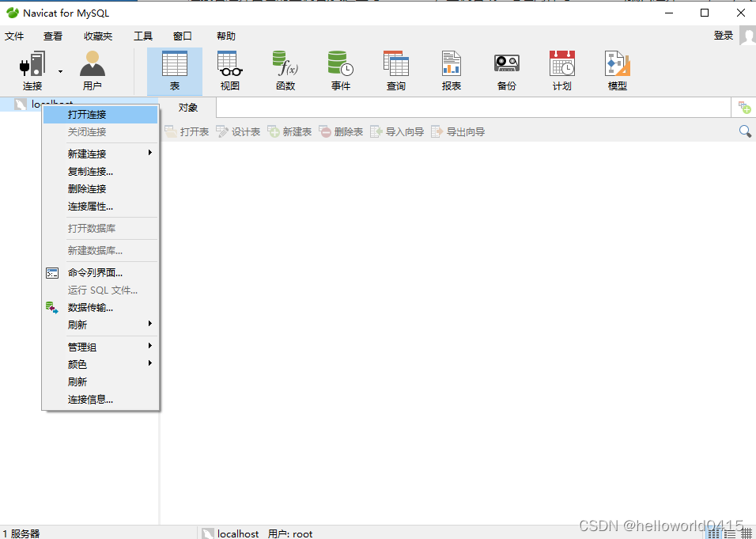Click the 新建表 toolbar button
This screenshot has width=756, height=539.
[x=289, y=131]
